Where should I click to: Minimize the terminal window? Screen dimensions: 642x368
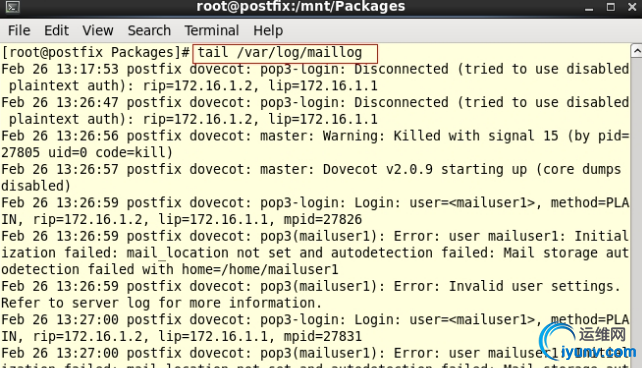point(589,8)
